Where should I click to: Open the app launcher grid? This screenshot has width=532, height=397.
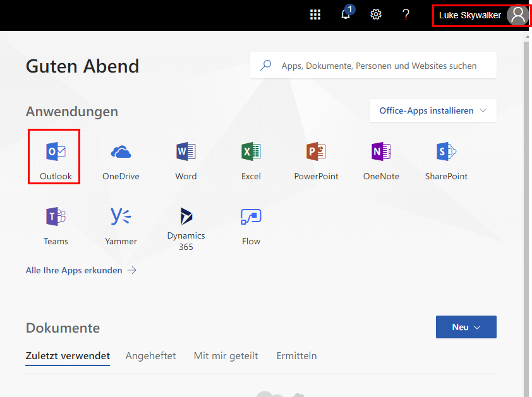pos(315,15)
